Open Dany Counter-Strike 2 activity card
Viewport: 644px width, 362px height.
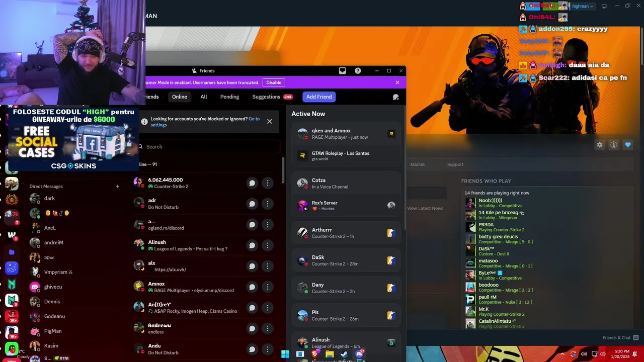(346, 288)
